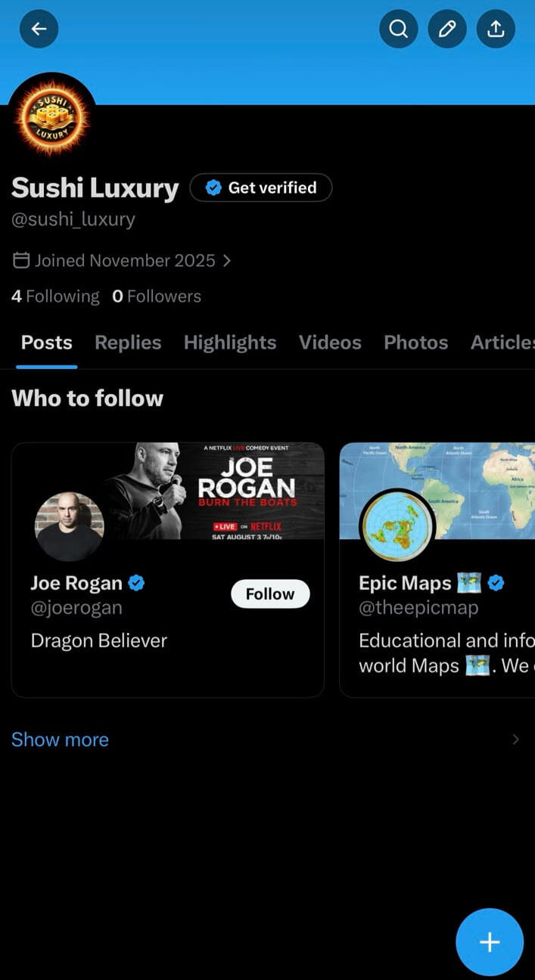The height and width of the screenshot is (980, 535).
Task: Expand the Joined November 2025 chevron
Action: pos(227,261)
